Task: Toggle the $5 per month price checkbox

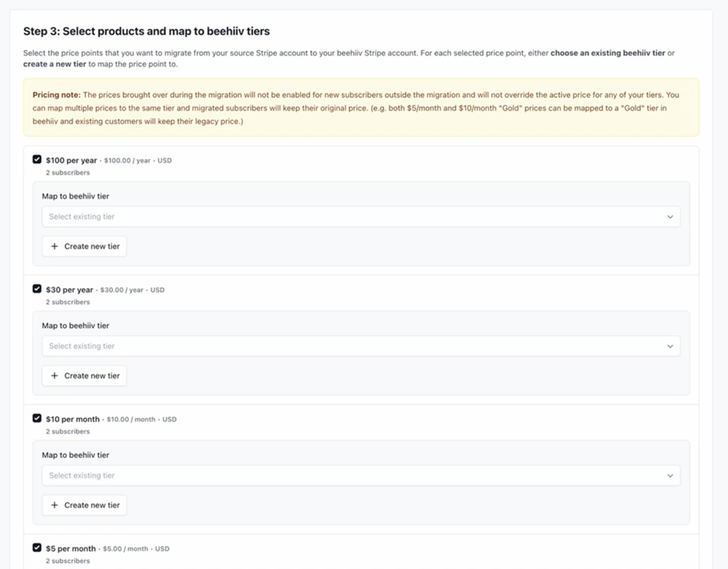Action: 37,548
